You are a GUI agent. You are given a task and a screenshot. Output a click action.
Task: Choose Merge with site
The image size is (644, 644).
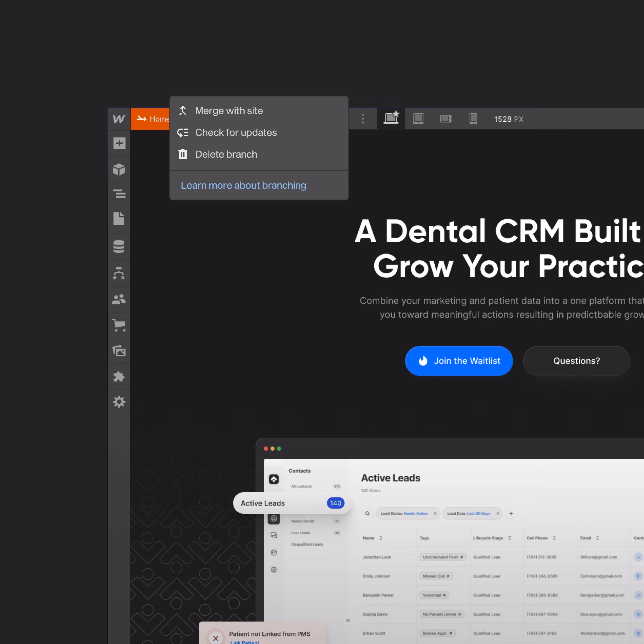(259, 111)
